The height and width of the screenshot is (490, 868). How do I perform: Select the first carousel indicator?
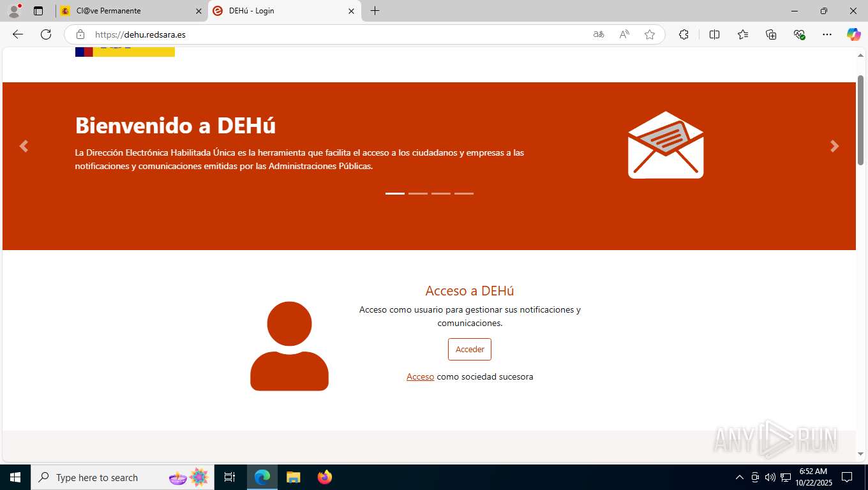click(x=395, y=193)
